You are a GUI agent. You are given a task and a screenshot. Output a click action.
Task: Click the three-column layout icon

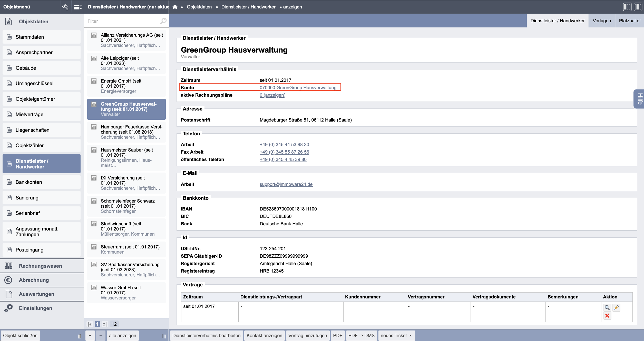pyautogui.click(x=627, y=7)
